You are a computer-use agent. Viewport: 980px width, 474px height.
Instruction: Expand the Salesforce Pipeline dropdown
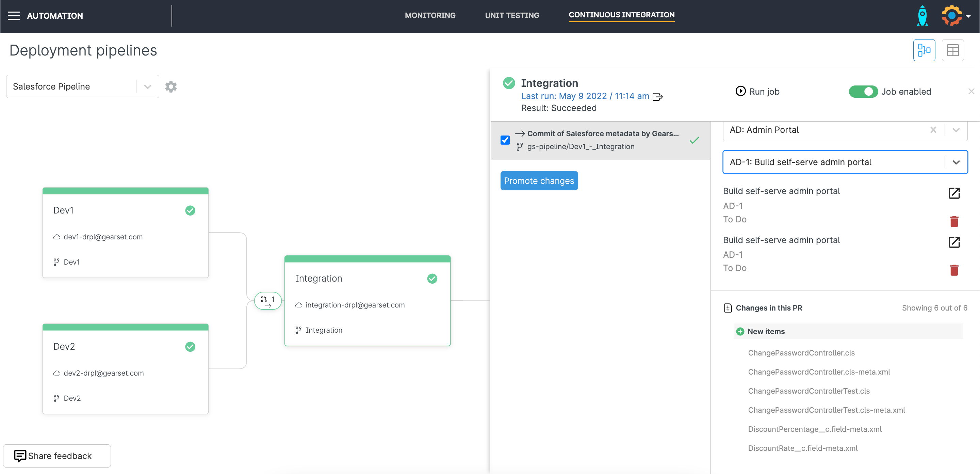click(148, 87)
